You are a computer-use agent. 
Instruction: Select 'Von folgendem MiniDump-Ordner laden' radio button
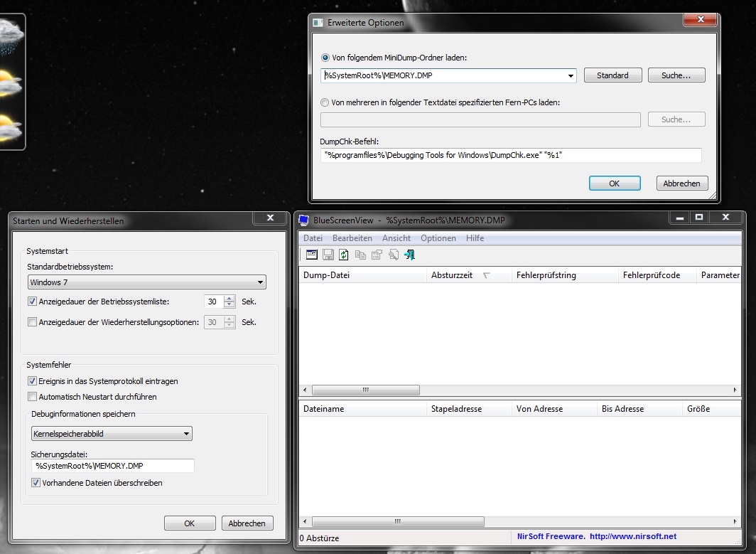click(325, 58)
